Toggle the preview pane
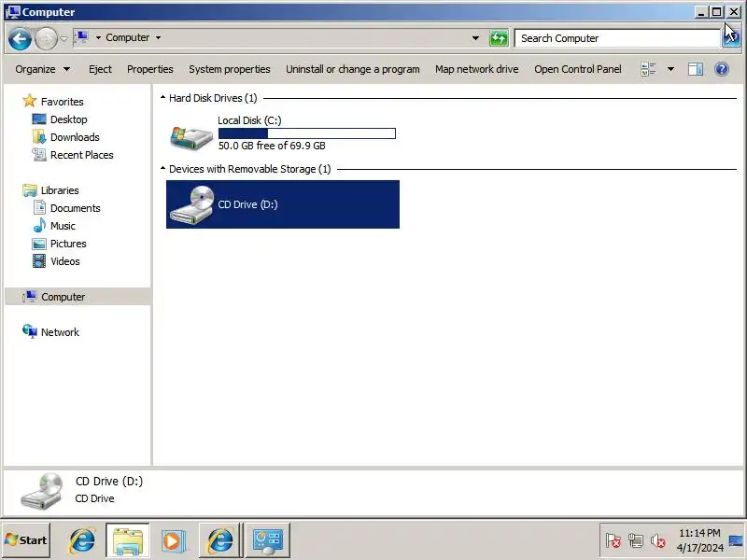Viewport: 747px width, 560px height. point(696,69)
